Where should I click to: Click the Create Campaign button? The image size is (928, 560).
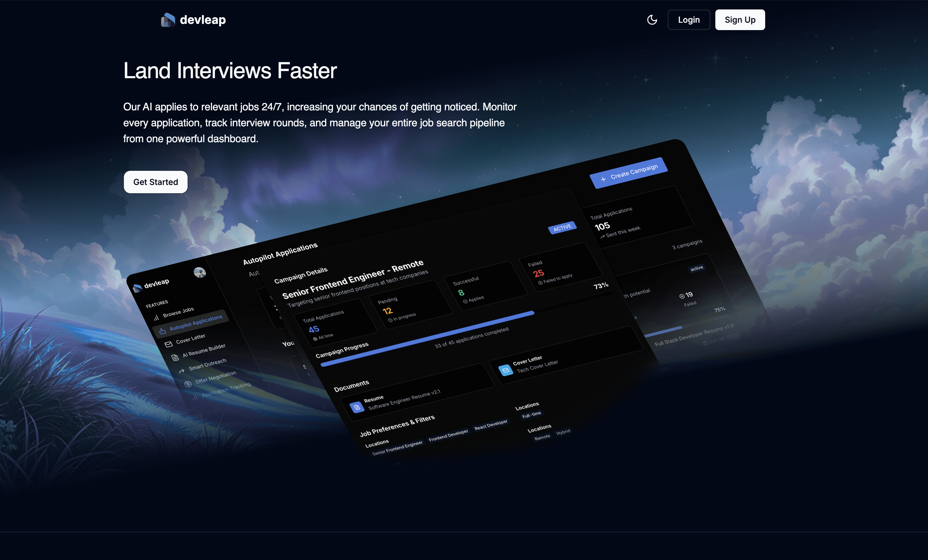tap(628, 173)
